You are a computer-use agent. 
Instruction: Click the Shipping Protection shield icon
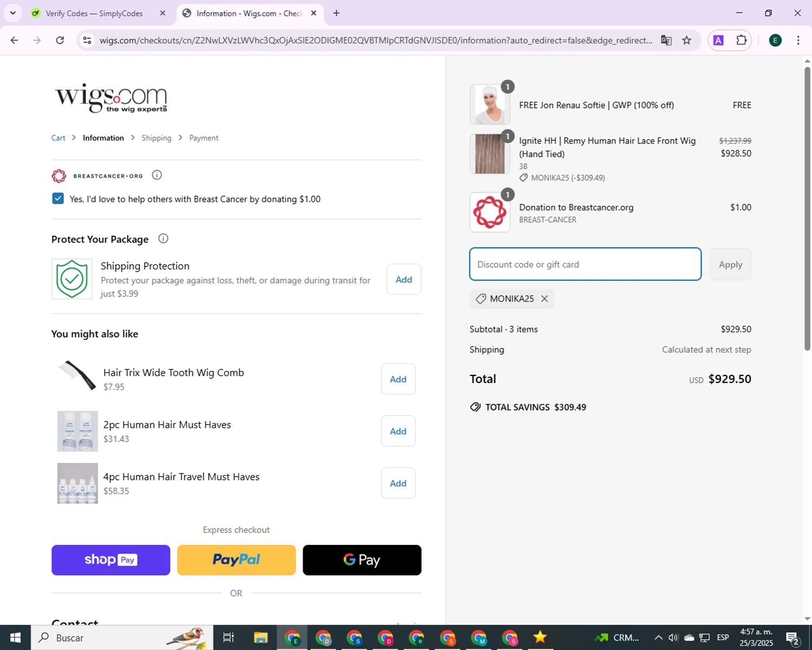pyautogui.click(x=72, y=279)
